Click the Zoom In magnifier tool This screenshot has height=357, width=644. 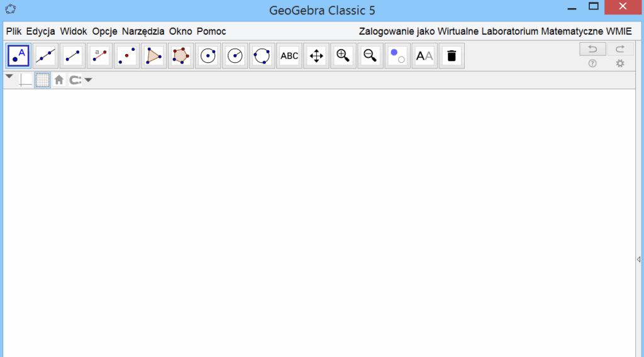coord(343,56)
